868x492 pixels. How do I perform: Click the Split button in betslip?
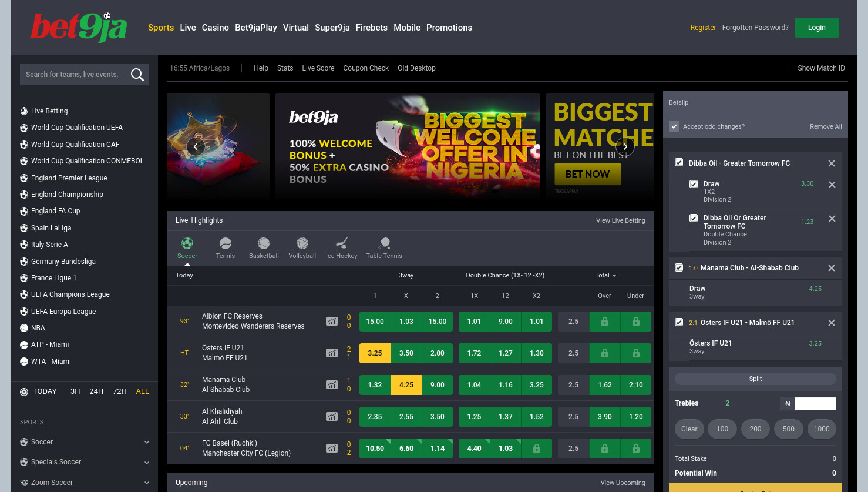coord(755,379)
